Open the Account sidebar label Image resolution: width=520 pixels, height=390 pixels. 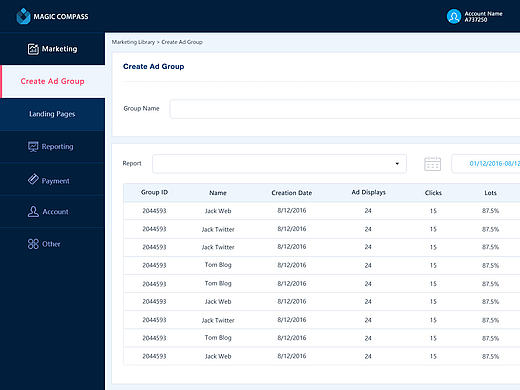[x=55, y=212]
